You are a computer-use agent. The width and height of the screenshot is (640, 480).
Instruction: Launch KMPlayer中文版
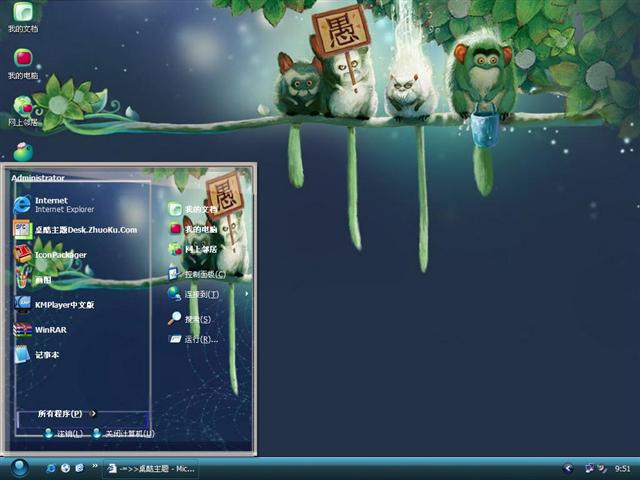tap(55, 304)
